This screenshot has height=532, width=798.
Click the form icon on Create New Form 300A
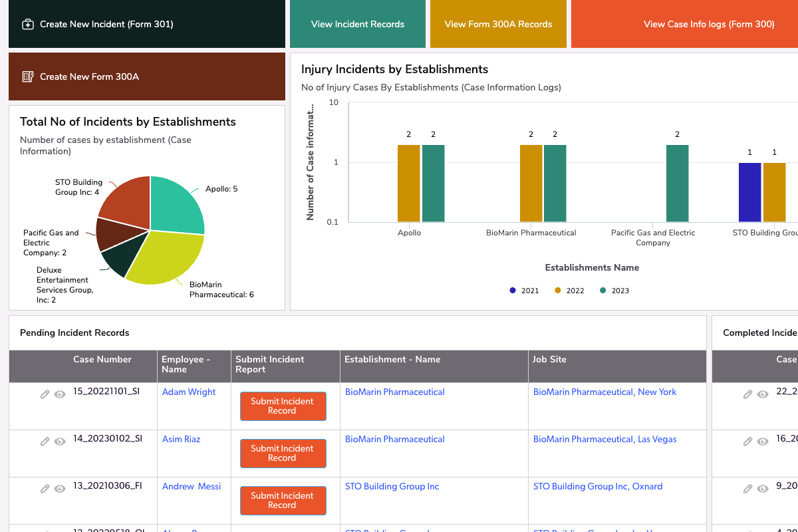coord(28,76)
